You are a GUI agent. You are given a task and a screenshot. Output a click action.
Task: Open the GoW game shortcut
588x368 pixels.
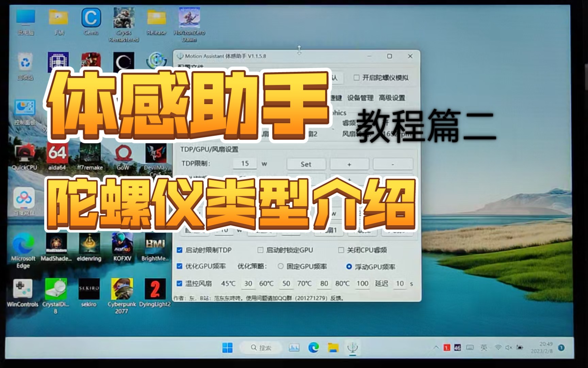click(123, 157)
